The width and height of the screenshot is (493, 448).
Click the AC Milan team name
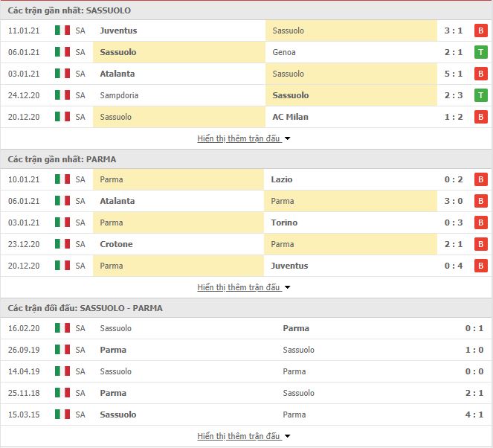point(290,117)
